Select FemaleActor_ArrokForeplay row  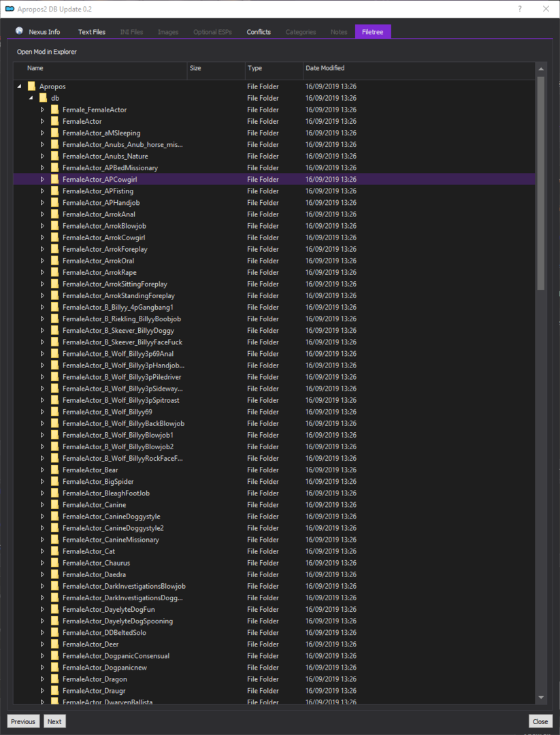click(274, 249)
